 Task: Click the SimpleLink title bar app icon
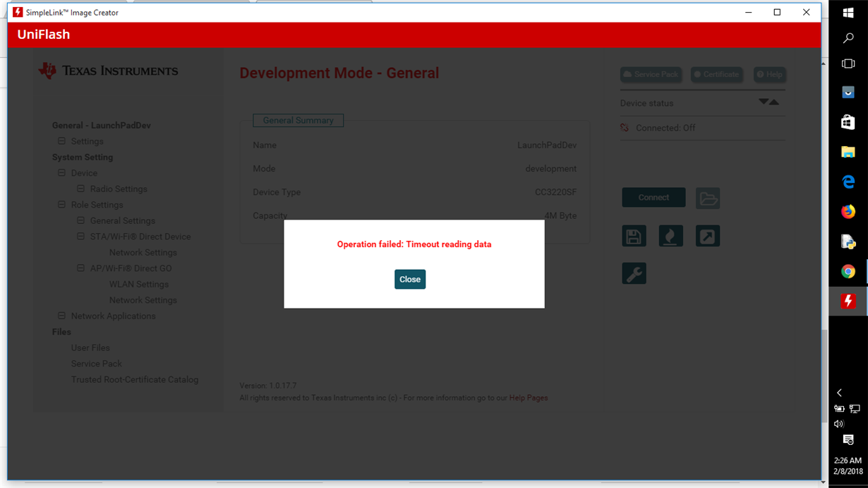click(18, 12)
